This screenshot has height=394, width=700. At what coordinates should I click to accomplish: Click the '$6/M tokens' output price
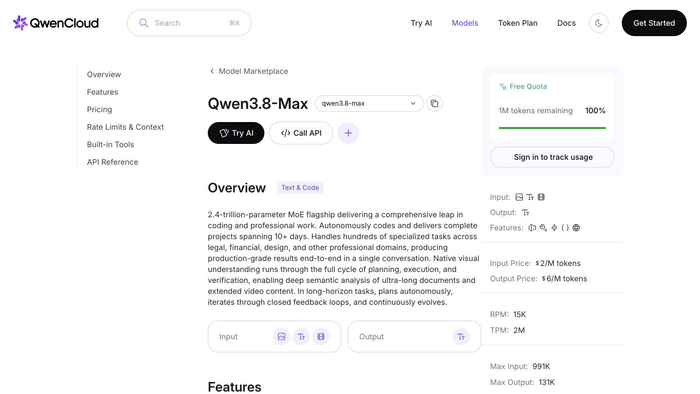tap(564, 278)
